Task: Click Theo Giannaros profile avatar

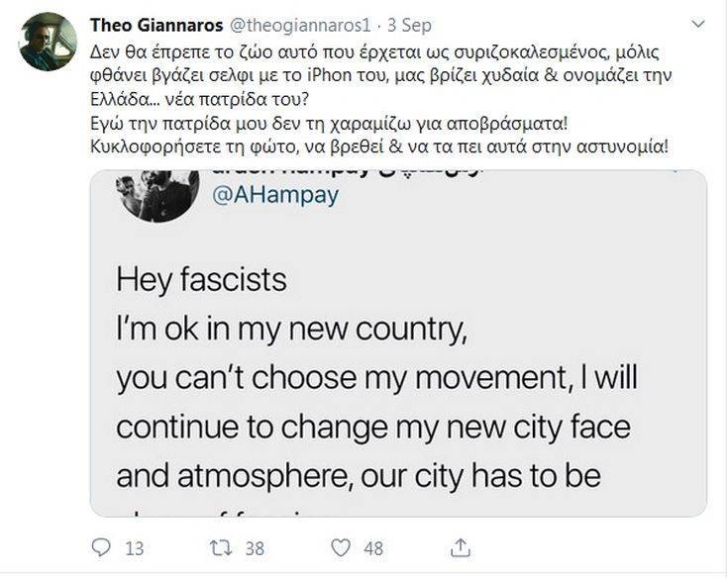Action: 47,42
